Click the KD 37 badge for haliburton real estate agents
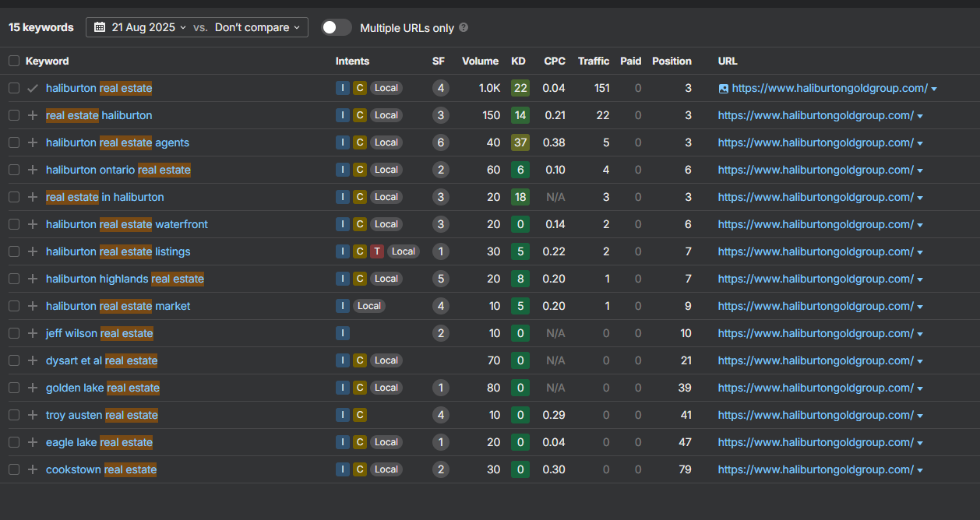Screen dimensions: 980x520 (520, 142)
